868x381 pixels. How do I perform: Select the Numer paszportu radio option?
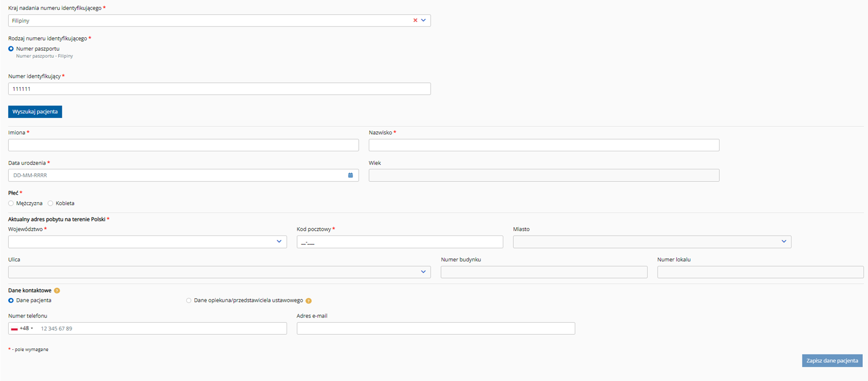[11, 49]
